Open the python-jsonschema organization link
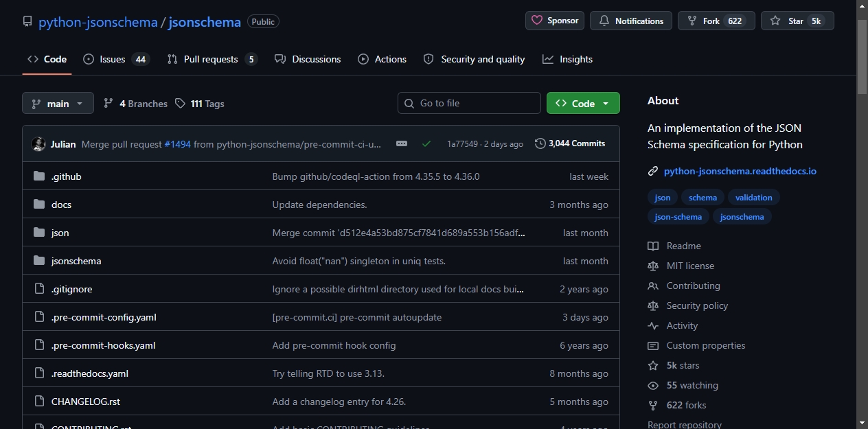This screenshot has height=429, width=868. point(98,22)
